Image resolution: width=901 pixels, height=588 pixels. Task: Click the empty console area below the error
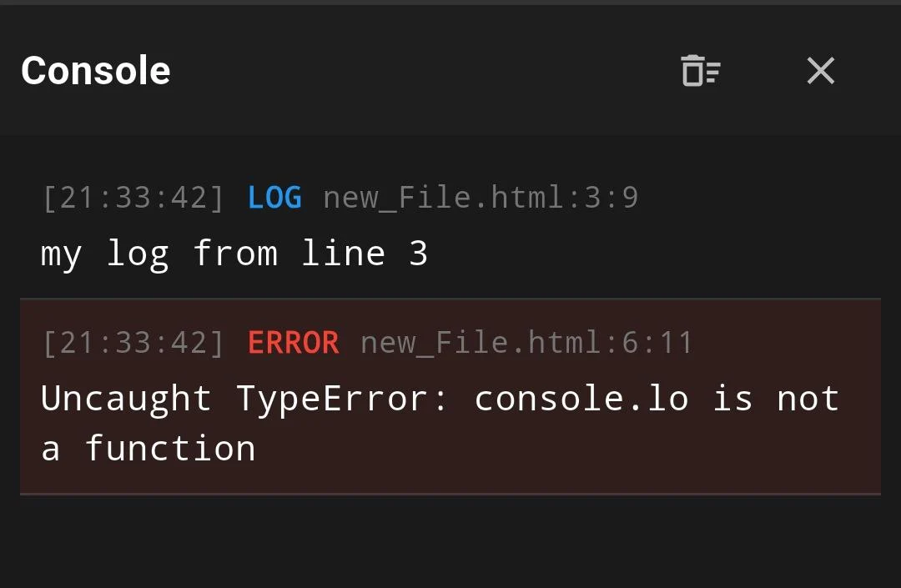click(450, 542)
